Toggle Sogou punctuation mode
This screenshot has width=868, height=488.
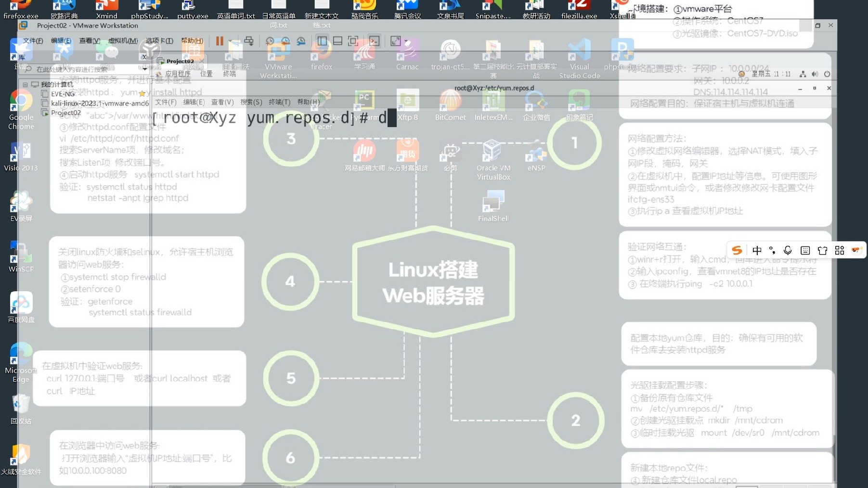pyautogui.click(x=772, y=250)
